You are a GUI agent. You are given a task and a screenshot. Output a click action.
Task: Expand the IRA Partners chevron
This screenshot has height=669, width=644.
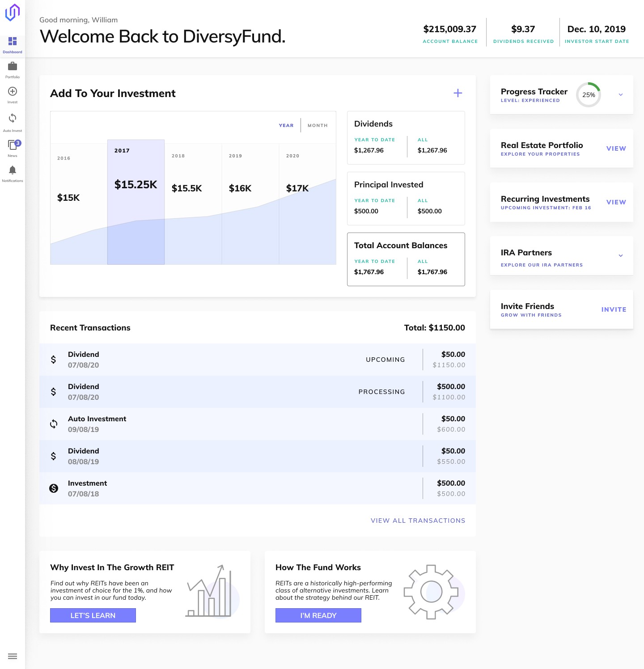pyautogui.click(x=621, y=256)
